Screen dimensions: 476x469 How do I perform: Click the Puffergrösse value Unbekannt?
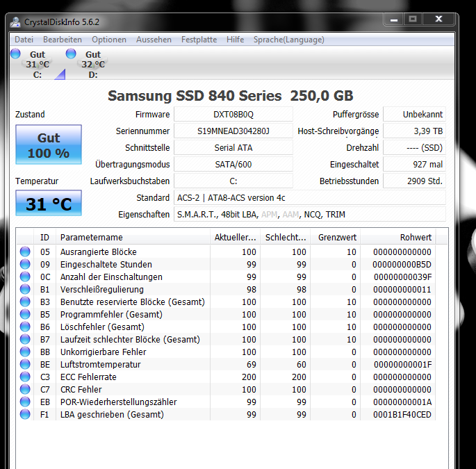[414, 115]
